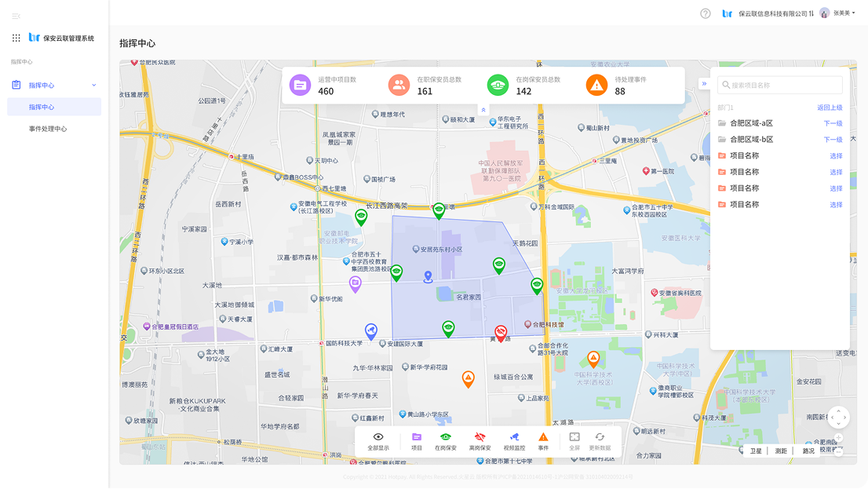868x489 pixels.
Task: Switch the map to 卫星 view
Action: point(755,451)
